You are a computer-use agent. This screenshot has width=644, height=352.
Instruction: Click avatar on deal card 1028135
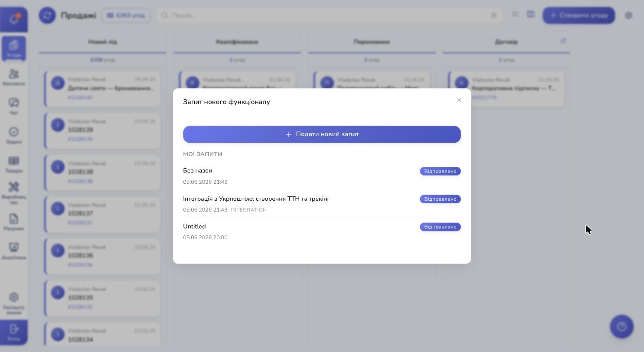(x=58, y=293)
